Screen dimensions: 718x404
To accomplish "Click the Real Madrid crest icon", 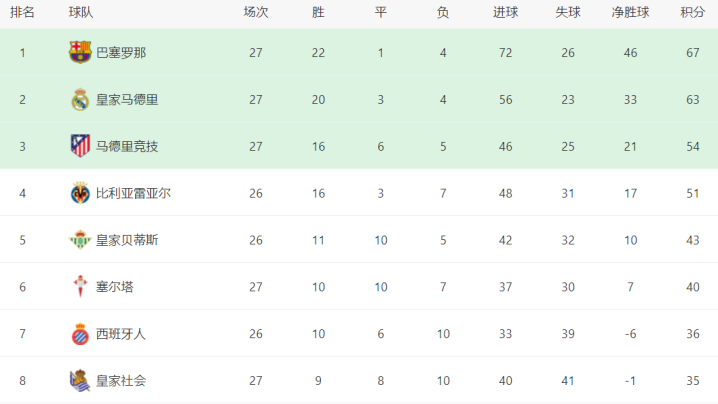I will 80,99.
